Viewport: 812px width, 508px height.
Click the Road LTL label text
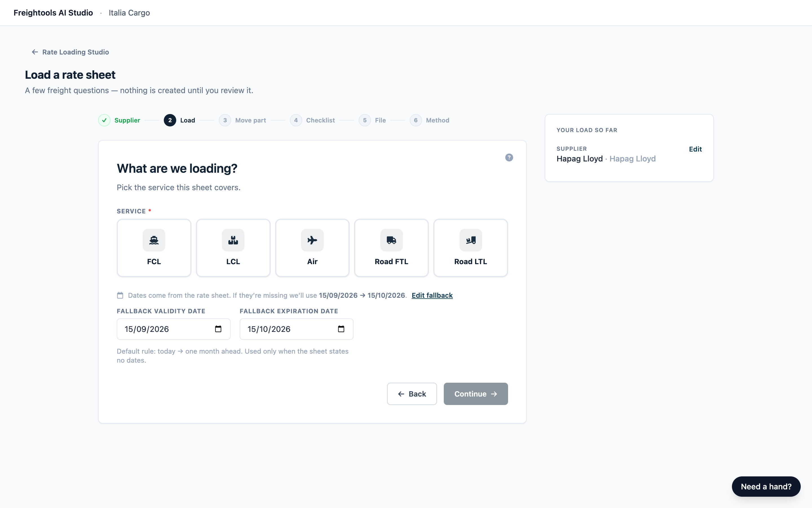point(471,262)
